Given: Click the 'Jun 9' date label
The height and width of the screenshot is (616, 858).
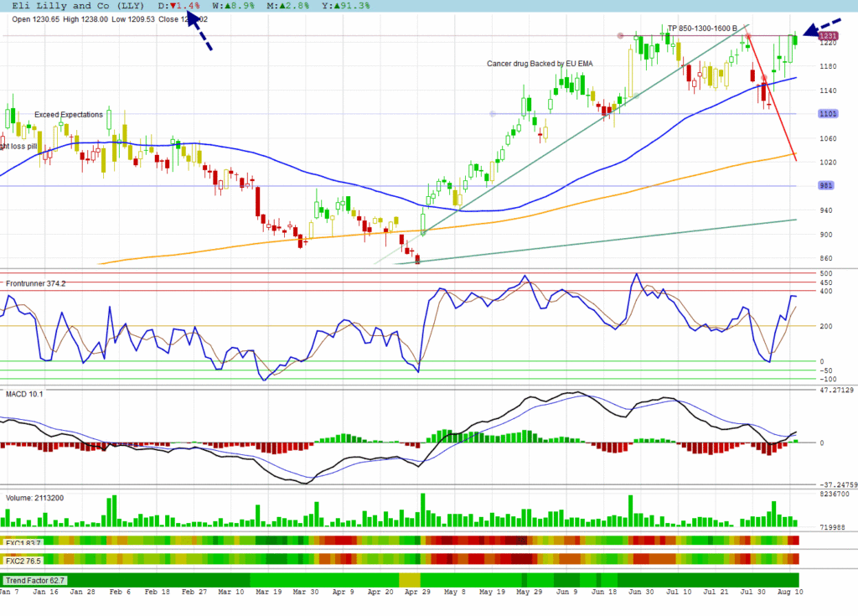Looking at the screenshot, I should 566,592.
